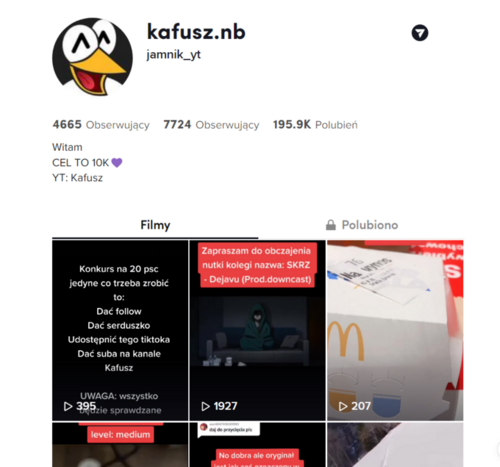Screen dimensions: 500x467
Task: Open the bottom-right white paper video
Action: point(395,445)
